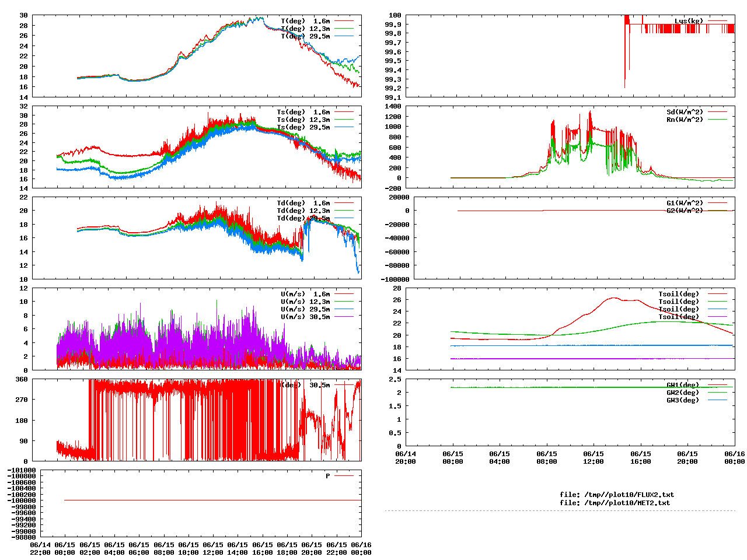Image resolution: width=747 pixels, height=560 pixels.
Task: Click the '06/14 20:00' time axis label
Action: point(406,457)
